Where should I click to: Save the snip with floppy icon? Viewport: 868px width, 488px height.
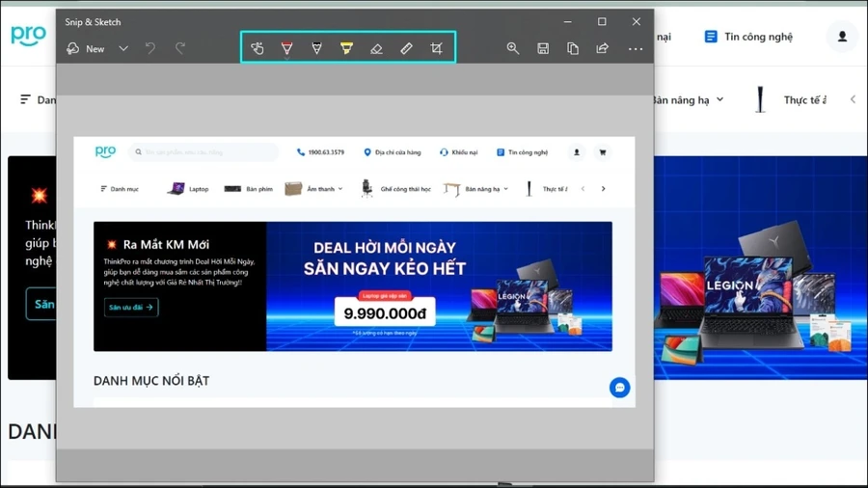tap(543, 48)
